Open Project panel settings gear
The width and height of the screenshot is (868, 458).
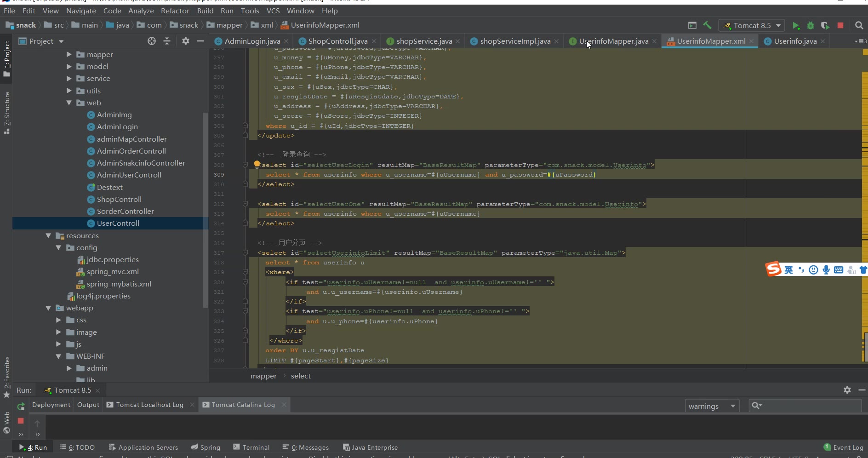tap(185, 41)
